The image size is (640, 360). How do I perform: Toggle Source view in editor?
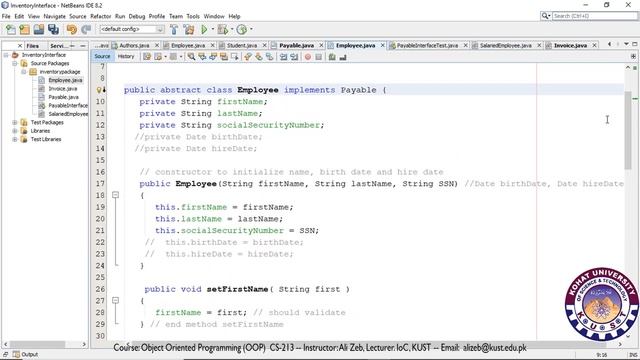pyautogui.click(x=102, y=56)
